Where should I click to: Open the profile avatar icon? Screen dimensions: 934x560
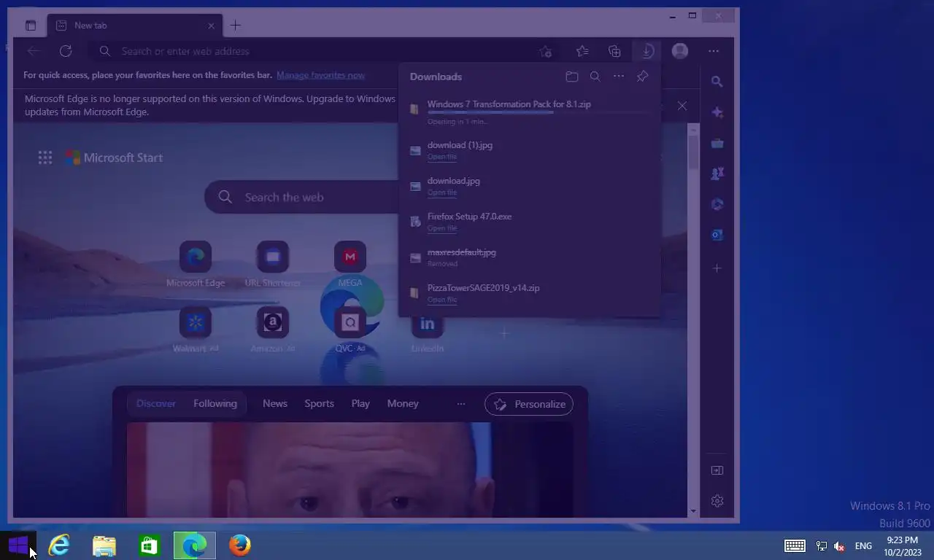tap(680, 51)
